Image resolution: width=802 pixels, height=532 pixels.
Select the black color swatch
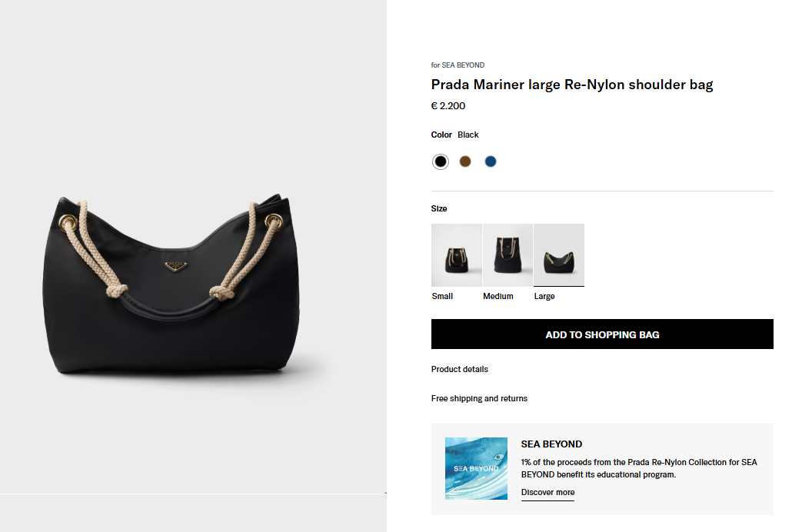pos(440,161)
